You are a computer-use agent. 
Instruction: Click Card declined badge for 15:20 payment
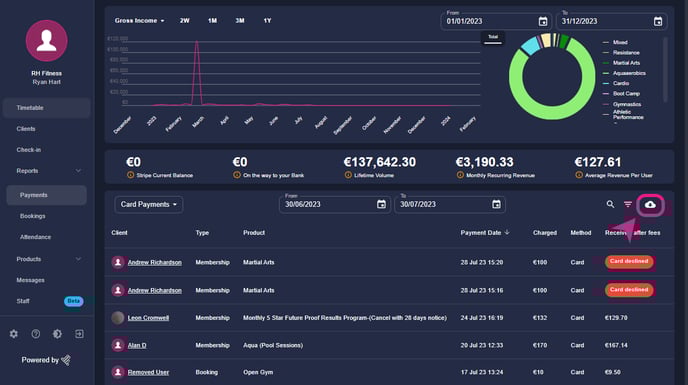(x=629, y=262)
